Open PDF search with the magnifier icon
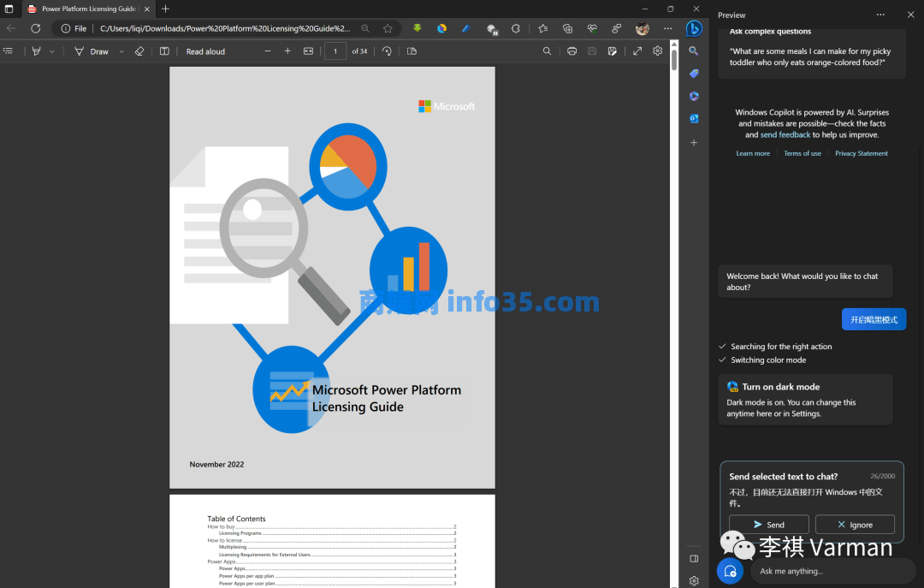Screen dimensions: 924x588 point(548,51)
